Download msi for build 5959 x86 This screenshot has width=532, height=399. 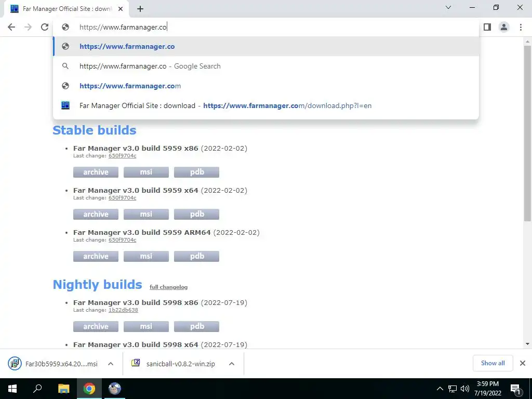pos(146,172)
